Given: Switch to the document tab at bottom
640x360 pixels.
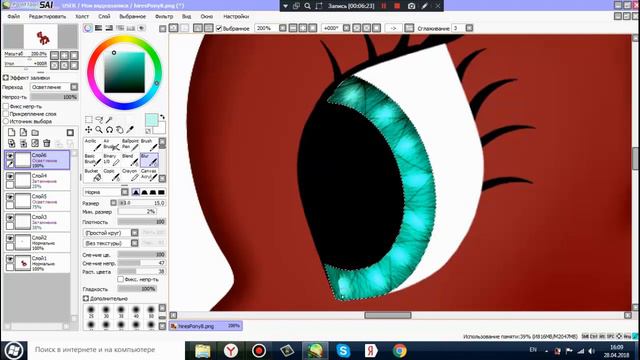Looking at the screenshot, I should [206, 326].
